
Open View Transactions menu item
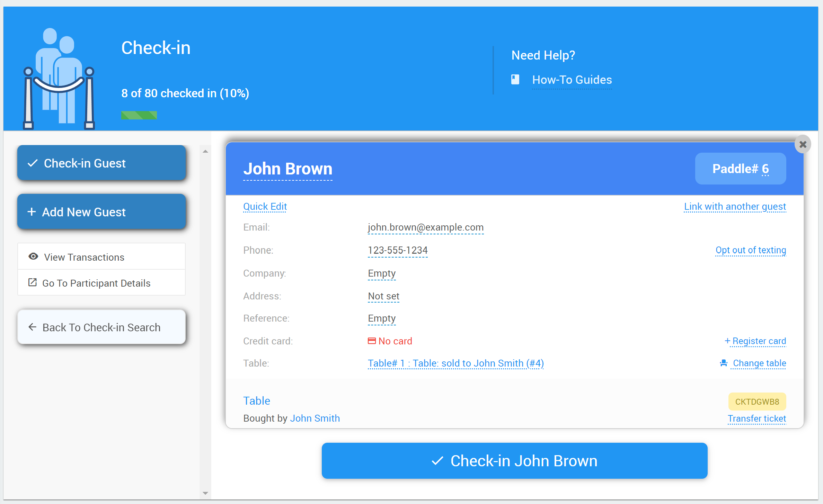[x=84, y=257]
